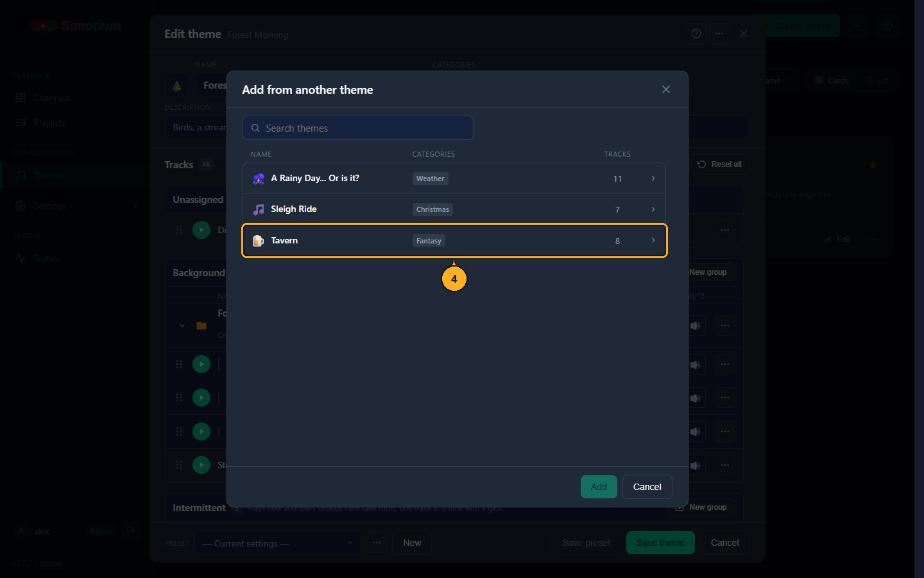Click the folder icon in the Background group row
This screenshot has height=578, width=924.
(x=201, y=326)
